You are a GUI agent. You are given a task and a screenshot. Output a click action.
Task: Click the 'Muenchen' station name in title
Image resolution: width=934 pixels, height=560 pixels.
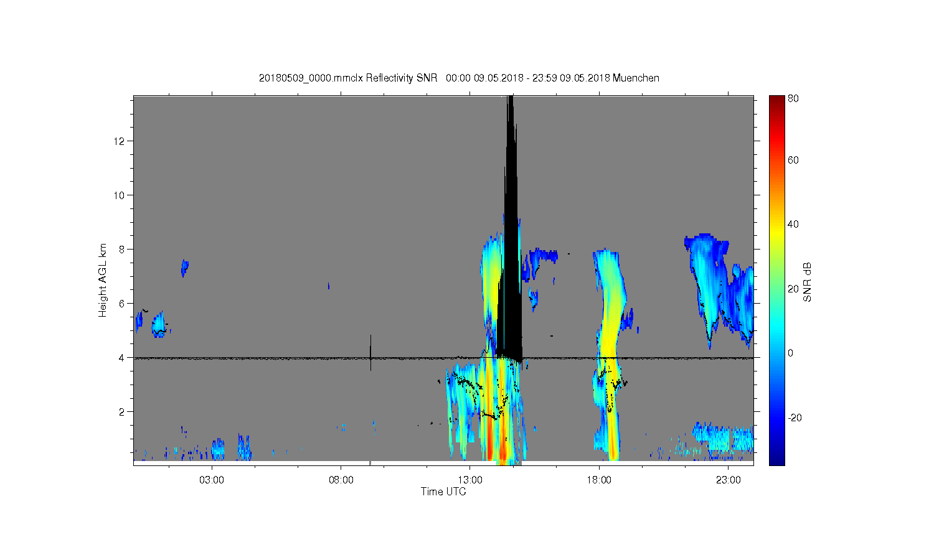[x=636, y=78]
